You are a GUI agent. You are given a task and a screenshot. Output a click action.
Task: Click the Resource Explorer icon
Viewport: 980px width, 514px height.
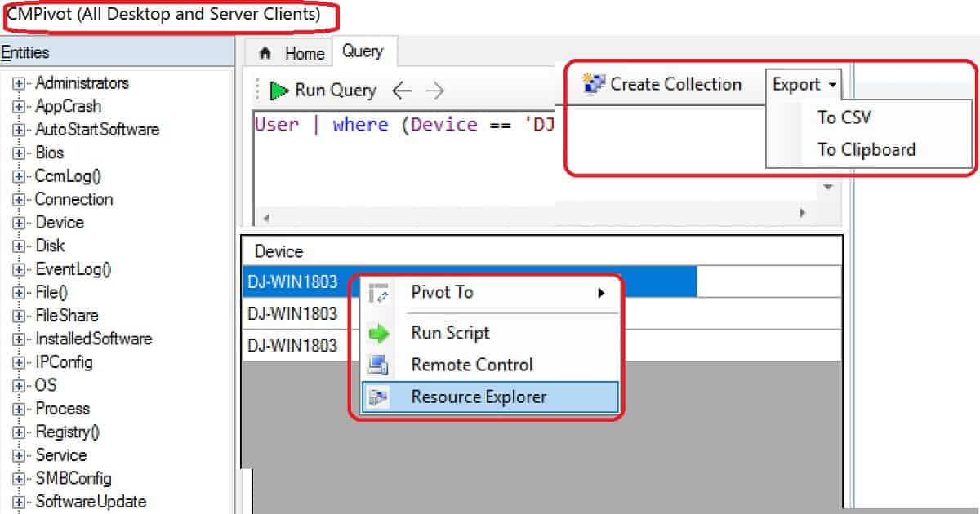[378, 397]
